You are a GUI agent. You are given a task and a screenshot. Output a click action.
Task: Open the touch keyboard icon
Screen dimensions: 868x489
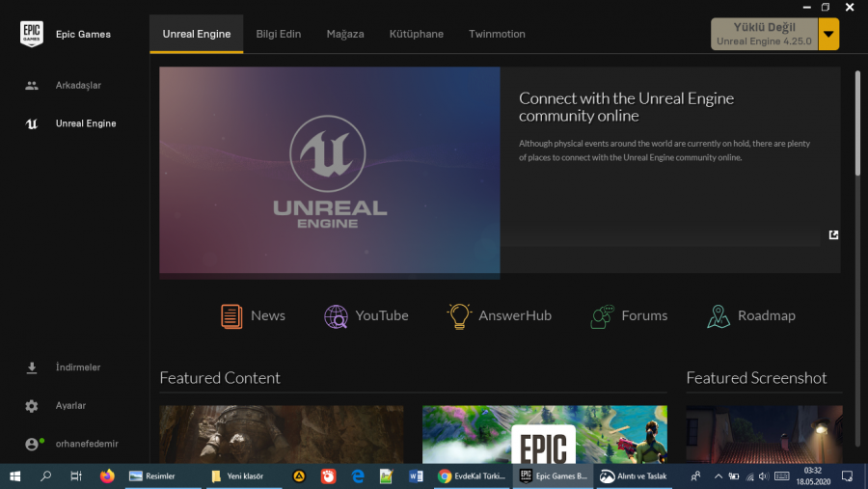coord(781,476)
